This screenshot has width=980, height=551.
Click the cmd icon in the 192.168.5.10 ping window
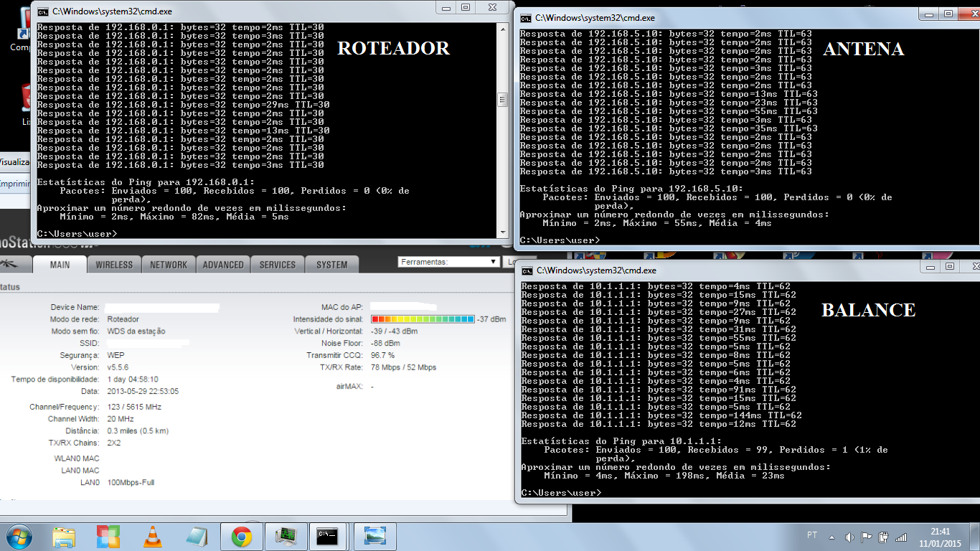[526, 18]
